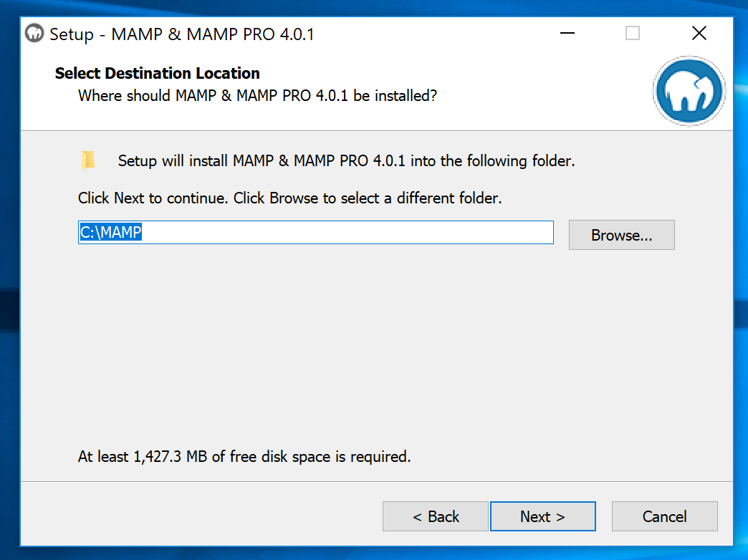
Task: Click the greyed-out maximize button
Action: 633,34
